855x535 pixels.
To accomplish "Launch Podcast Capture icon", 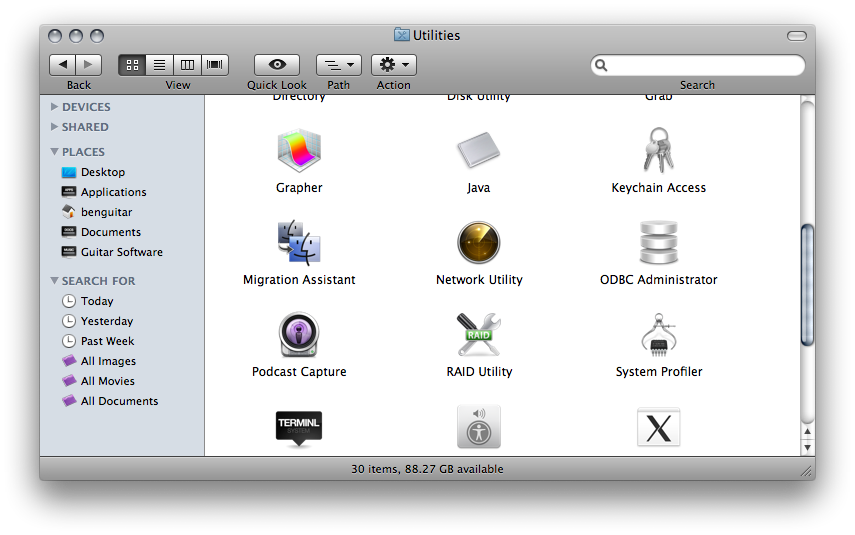I will click(x=299, y=335).
